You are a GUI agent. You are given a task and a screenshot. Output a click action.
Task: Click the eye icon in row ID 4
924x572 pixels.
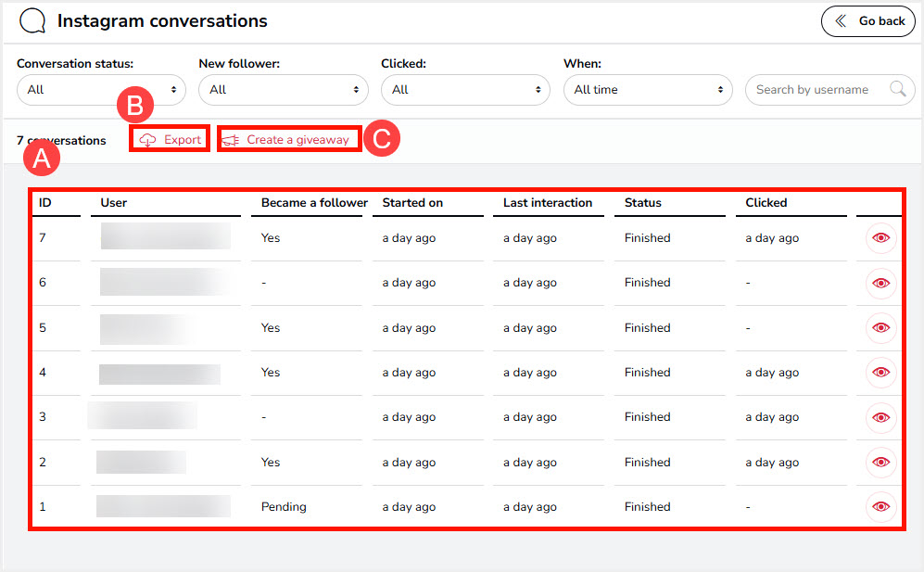coord(880,373)
